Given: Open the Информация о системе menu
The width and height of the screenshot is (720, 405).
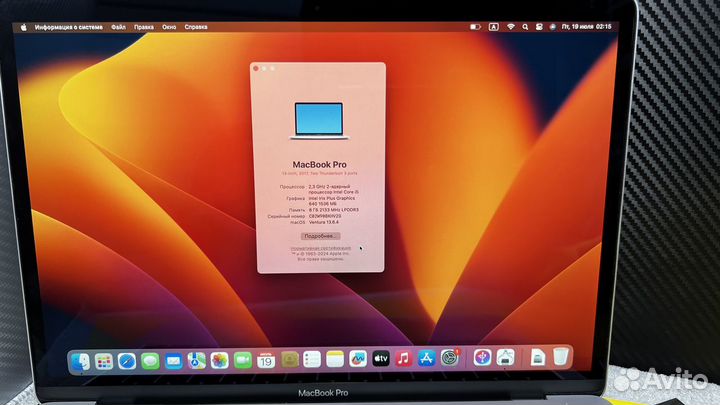Looking at the screenshot, I should 68,28.
